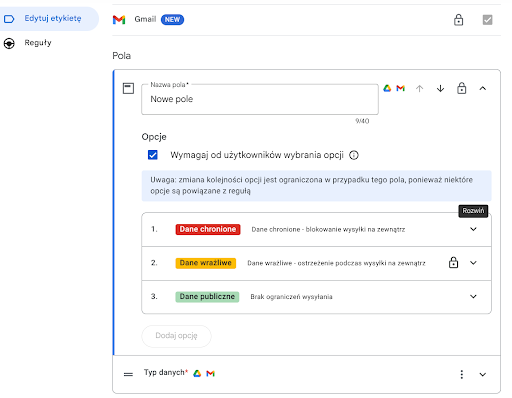Expand the Dane chronione option

pos(473,229)
